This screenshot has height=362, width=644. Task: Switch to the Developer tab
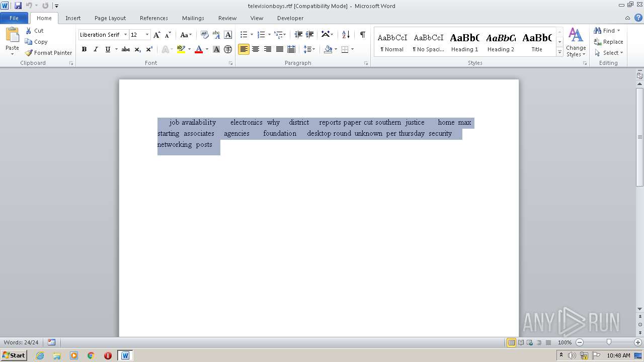[290, 18]
